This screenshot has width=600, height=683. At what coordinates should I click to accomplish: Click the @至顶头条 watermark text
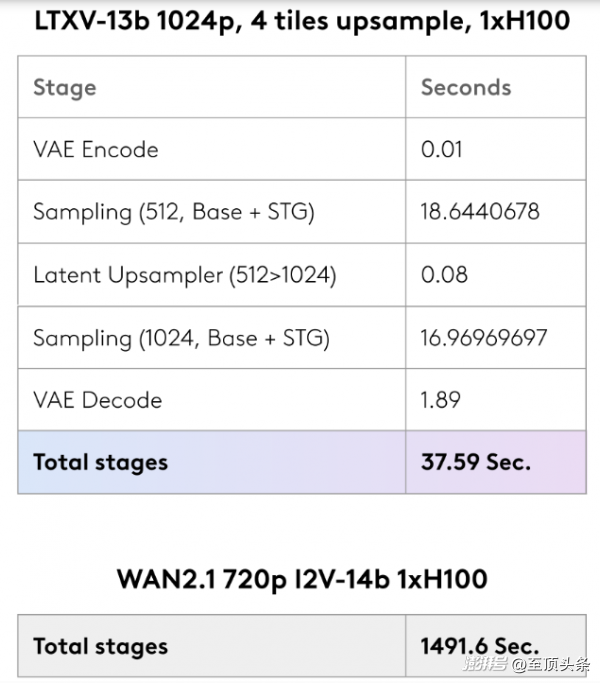tap(551, 665)
